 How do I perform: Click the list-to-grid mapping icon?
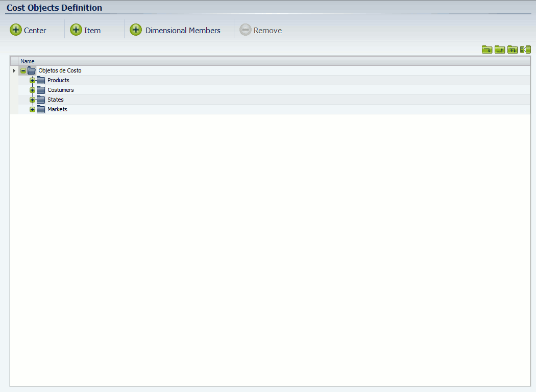coord(525,50)
